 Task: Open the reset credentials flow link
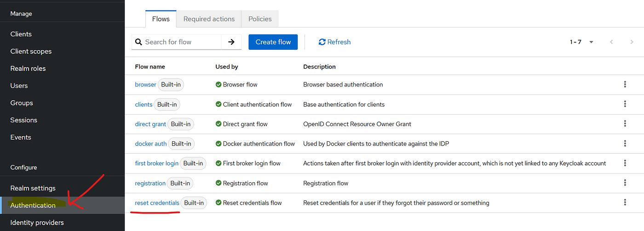pyautogui.click(x=157, y=202)
